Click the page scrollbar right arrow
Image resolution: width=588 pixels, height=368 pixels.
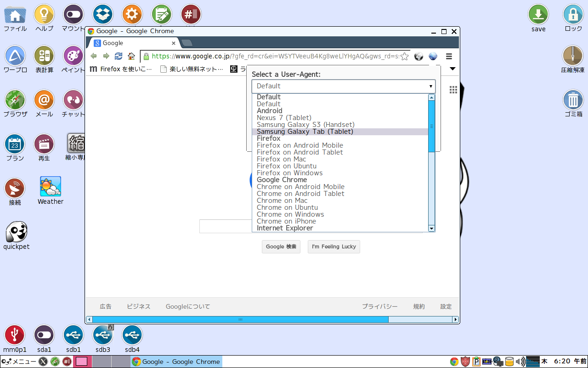456,319
